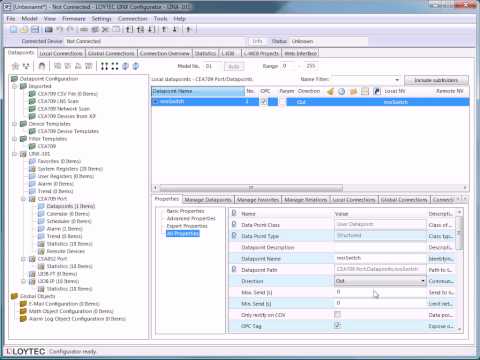Viewport: 480px width, 360px height.
Task: Switch to the Statistics tab
Action: coord(205,53)
